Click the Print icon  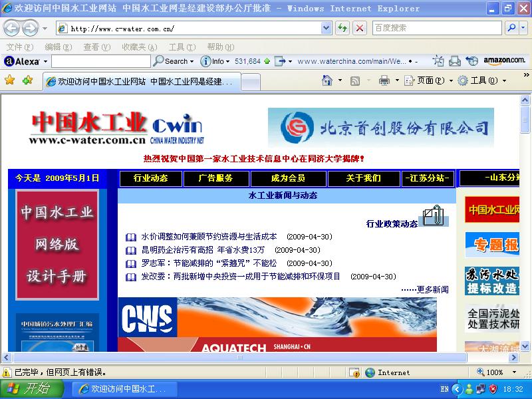384,80
